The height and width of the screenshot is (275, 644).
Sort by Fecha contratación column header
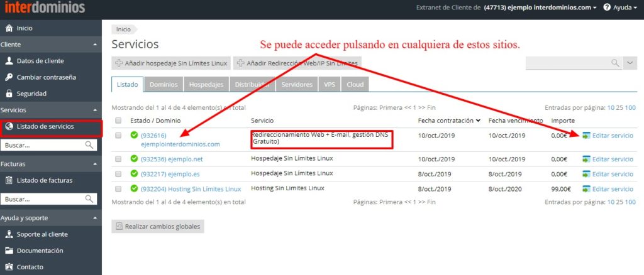449,121
